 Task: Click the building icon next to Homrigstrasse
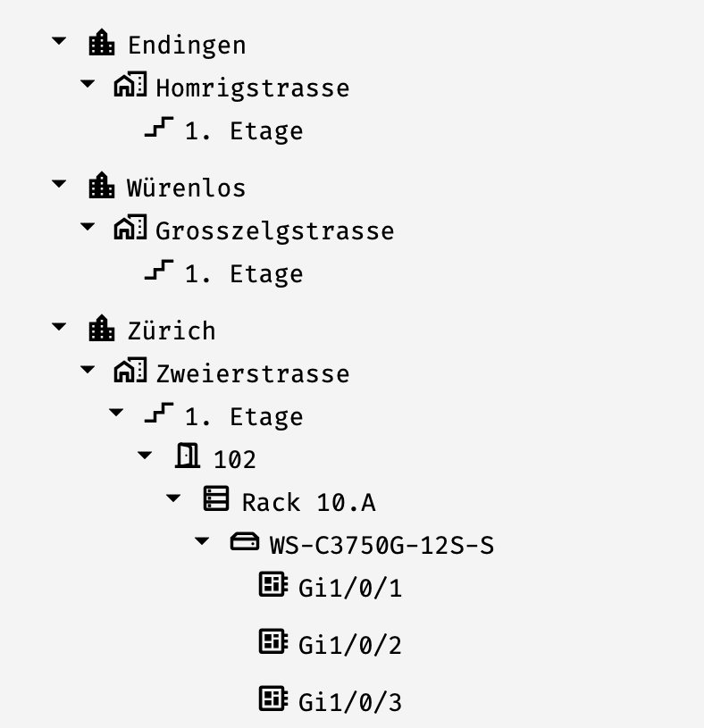130,86
